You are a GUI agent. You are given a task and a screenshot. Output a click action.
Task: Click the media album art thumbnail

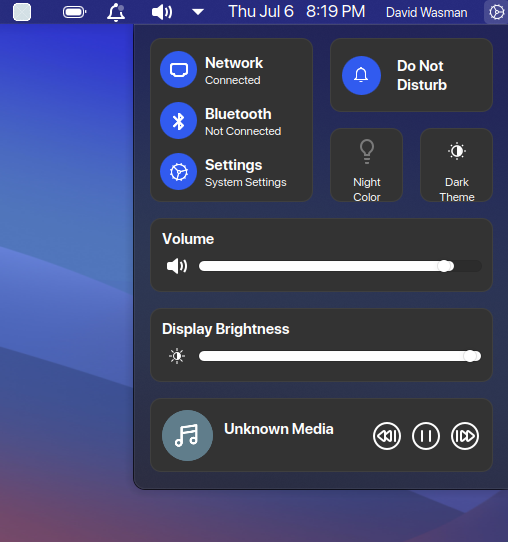pyautogui.click(x=187, y=436)
